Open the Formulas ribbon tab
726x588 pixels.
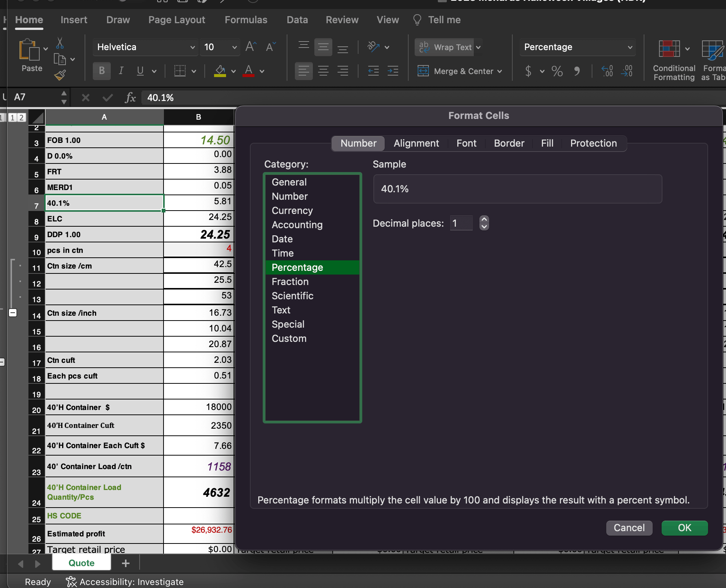point(246,20)
